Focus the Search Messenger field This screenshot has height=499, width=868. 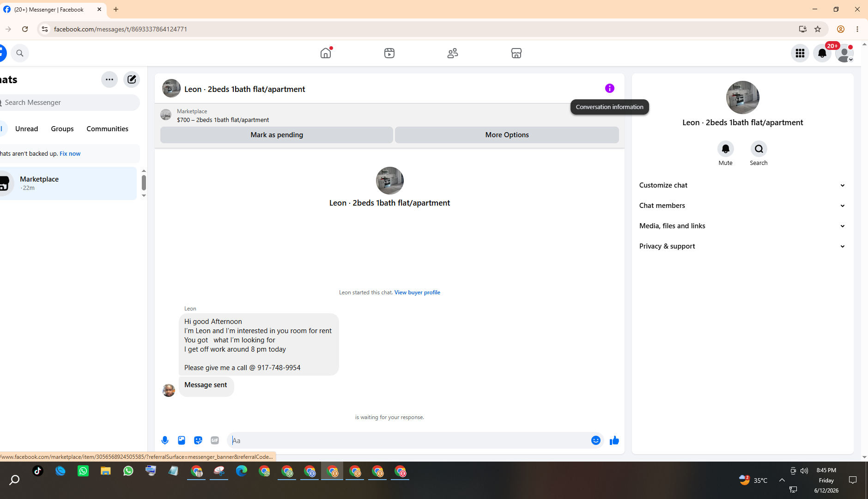click(x=69, y=103)
